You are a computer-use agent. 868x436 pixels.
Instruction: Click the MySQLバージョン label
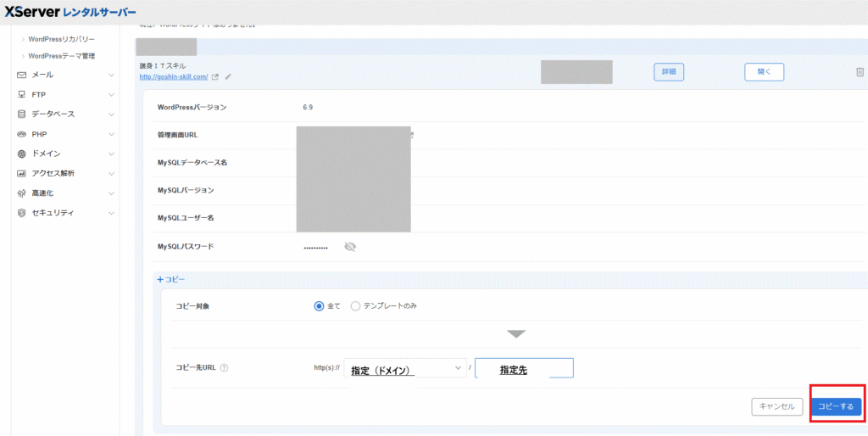[x=186, y=191]
